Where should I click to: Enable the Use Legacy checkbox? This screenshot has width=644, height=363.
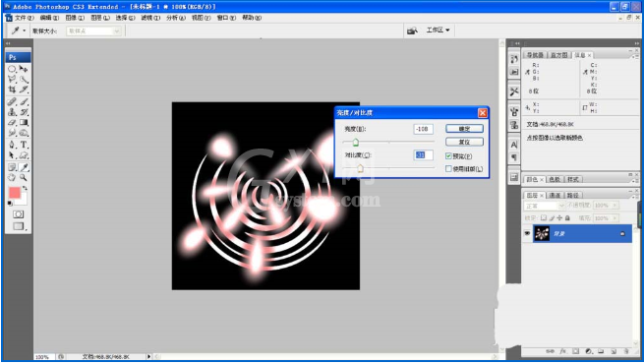point(448,169)
